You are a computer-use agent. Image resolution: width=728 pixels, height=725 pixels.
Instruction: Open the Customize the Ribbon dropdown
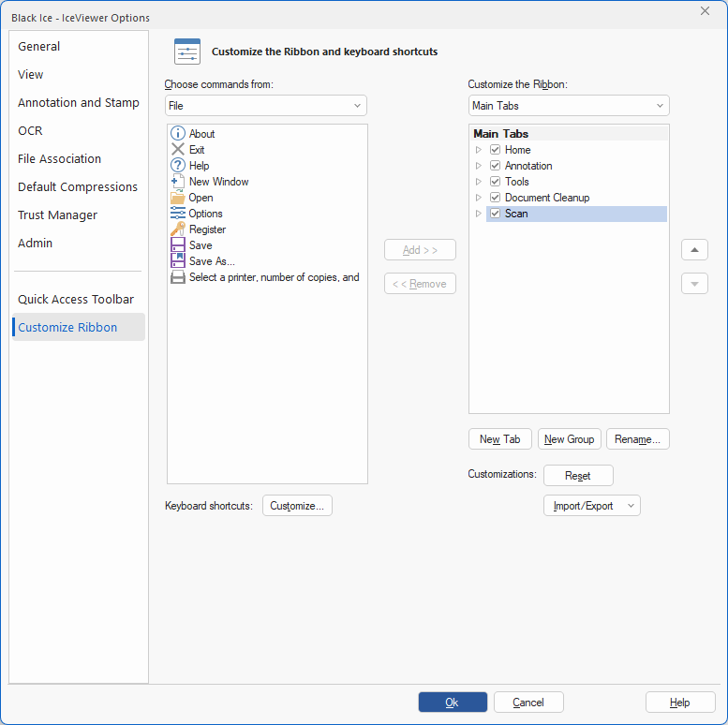[569, 105]
